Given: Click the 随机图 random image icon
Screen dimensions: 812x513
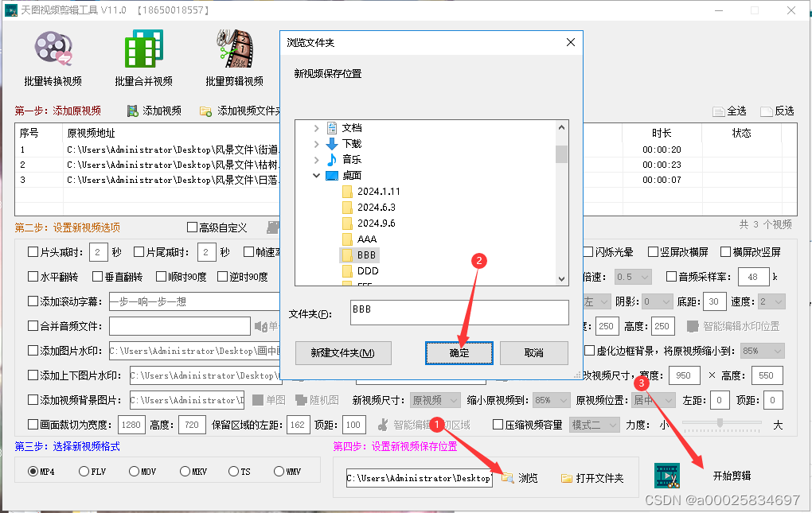Looking at the screenshot, I should [x=302, y=400].
